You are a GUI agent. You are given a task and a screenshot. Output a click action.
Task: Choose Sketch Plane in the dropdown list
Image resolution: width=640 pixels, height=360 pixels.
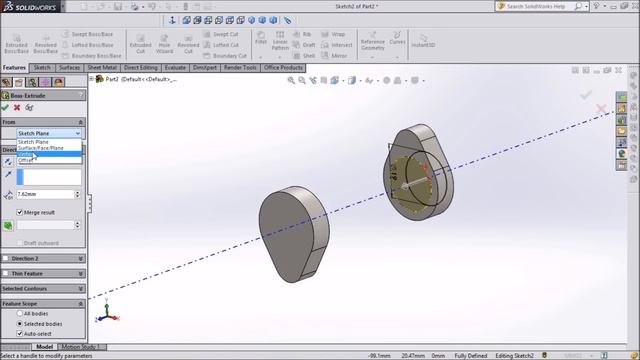tap(49, 142)
